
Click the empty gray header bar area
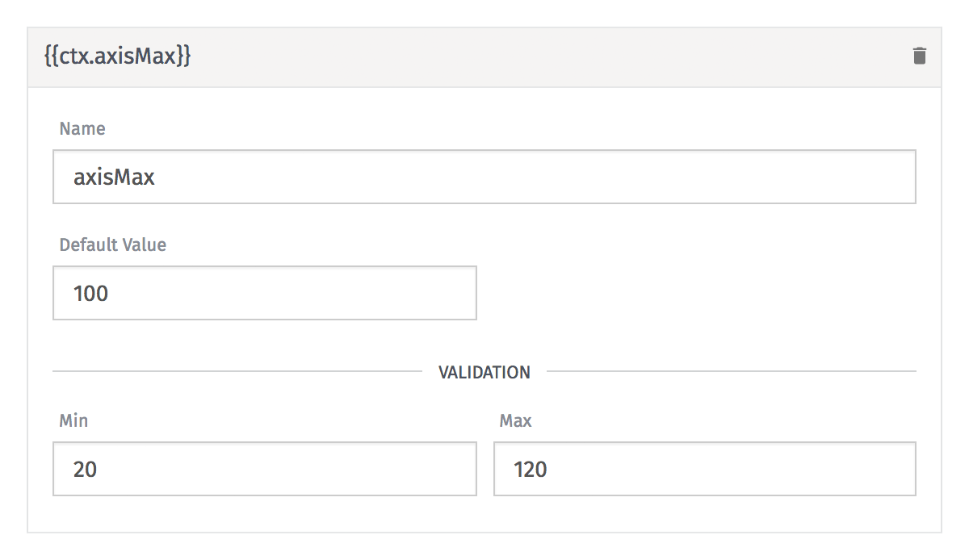pos(549,57)
